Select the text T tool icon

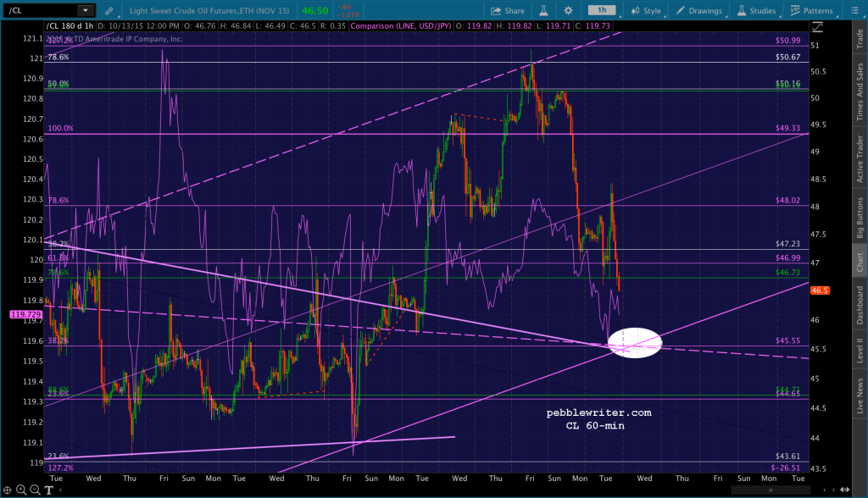(48, 490)
